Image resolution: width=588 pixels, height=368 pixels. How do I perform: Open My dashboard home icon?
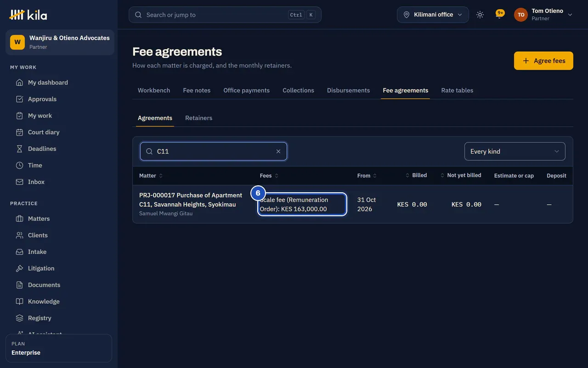(19, 83)
